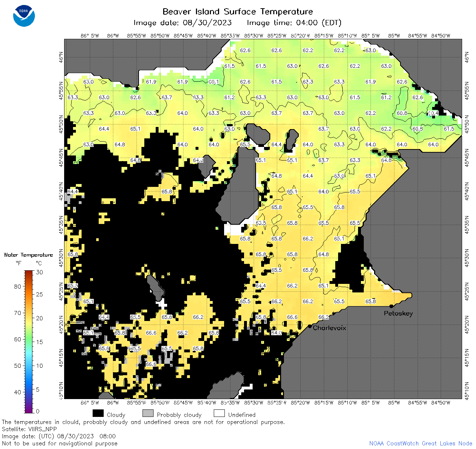Click the 'Satellite: VIIRS_NPP' line

(29, 429)
